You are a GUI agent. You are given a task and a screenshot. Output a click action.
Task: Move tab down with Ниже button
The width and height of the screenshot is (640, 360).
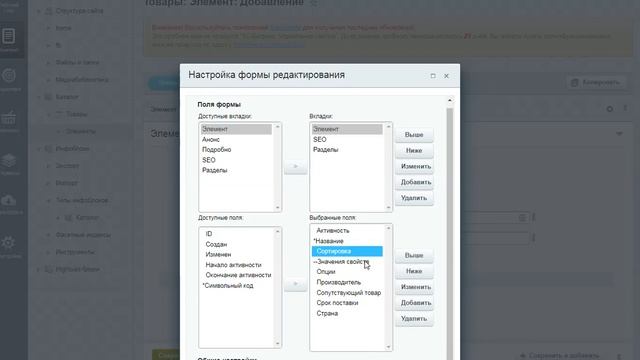414,151
